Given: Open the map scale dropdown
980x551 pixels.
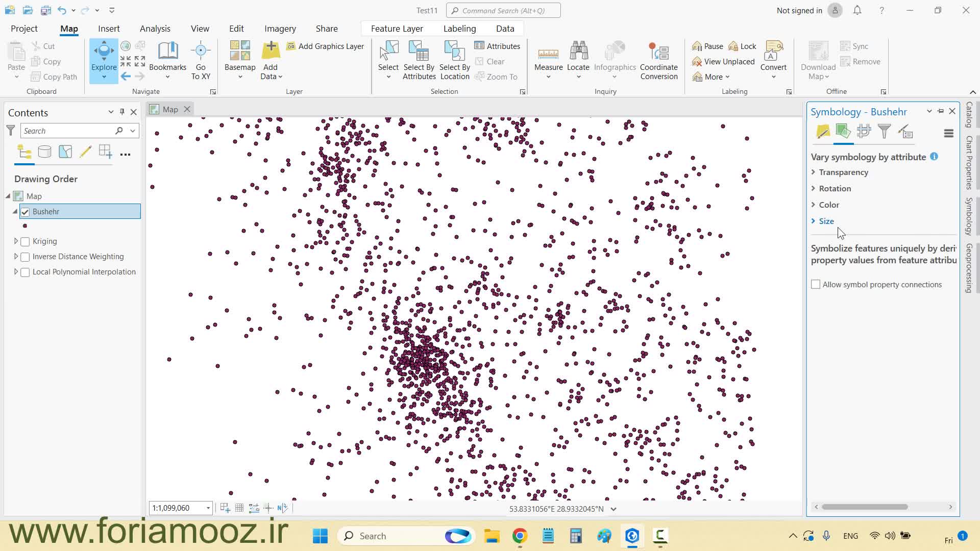Looking at the screenshot, I should (x=208, y=508).
